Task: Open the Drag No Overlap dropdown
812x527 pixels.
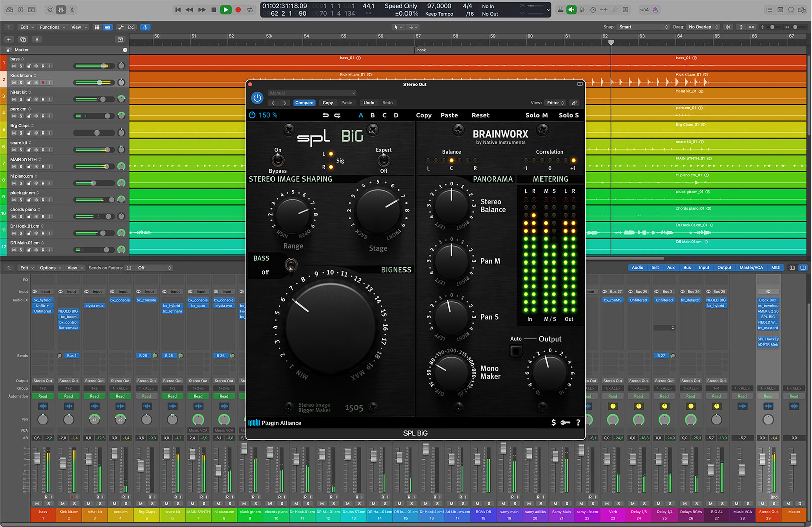Action: (x=704, y=27)
